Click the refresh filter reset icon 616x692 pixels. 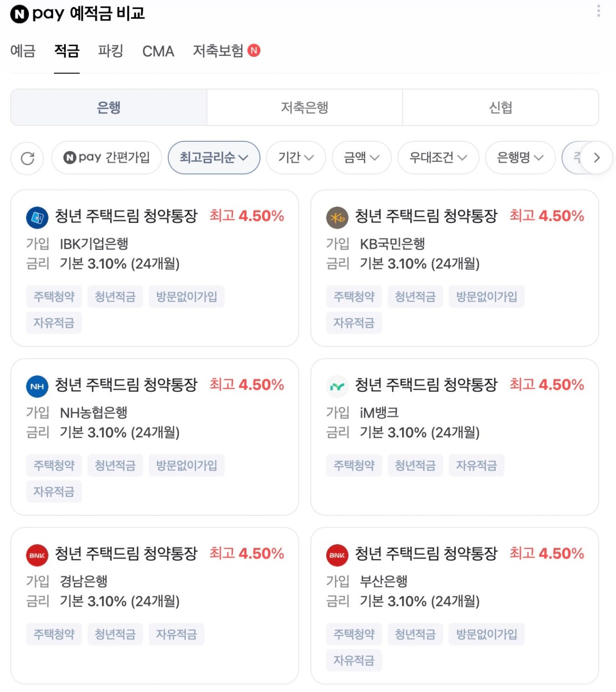pos(27,158)
